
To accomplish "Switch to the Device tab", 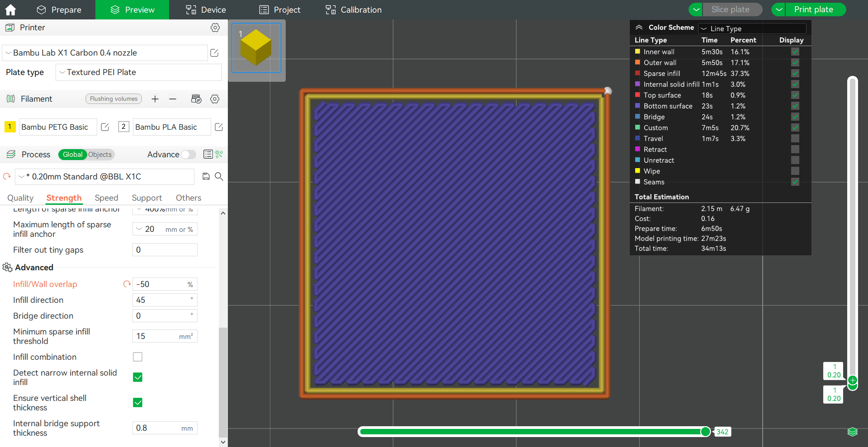I will click(206, 9).
